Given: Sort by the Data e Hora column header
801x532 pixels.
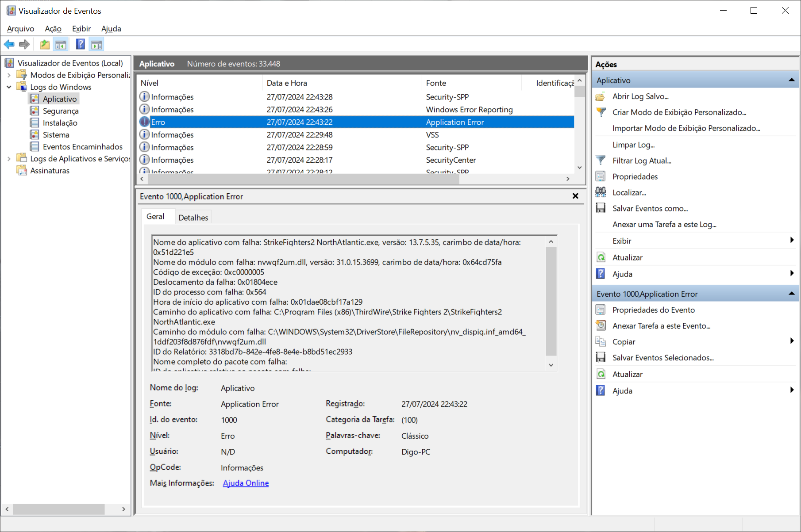Looking at the screenshot, I should pos(342,83).
